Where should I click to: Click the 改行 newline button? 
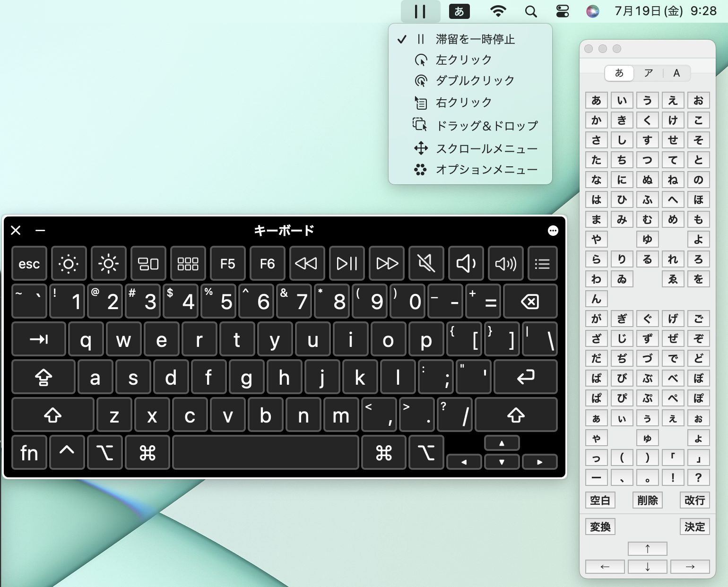(695, 500)
